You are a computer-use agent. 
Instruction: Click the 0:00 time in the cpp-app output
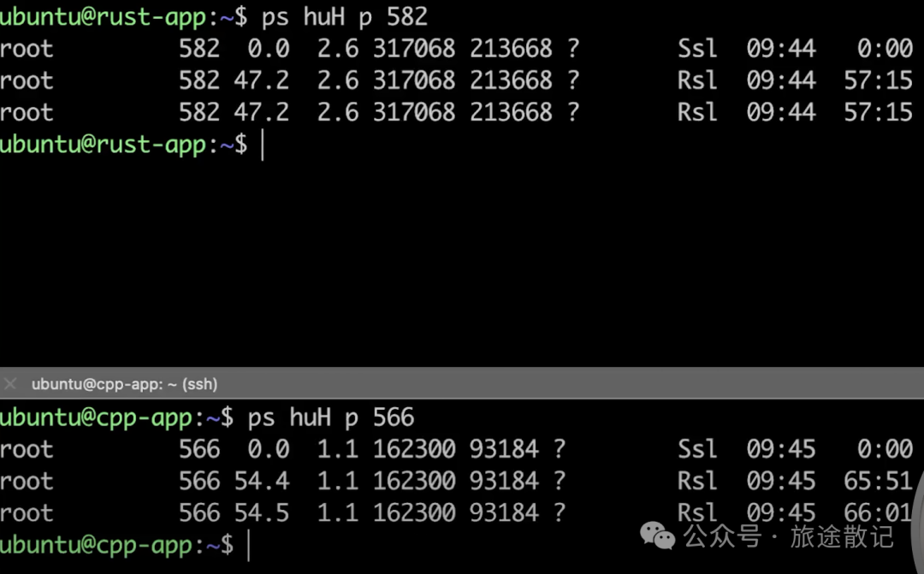pos(885,450)
